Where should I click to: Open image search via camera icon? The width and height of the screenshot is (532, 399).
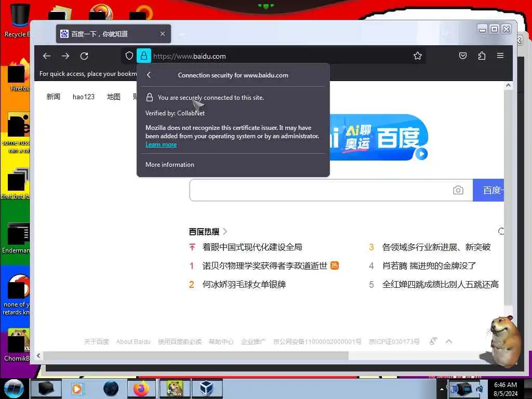(x=458, y=190)
